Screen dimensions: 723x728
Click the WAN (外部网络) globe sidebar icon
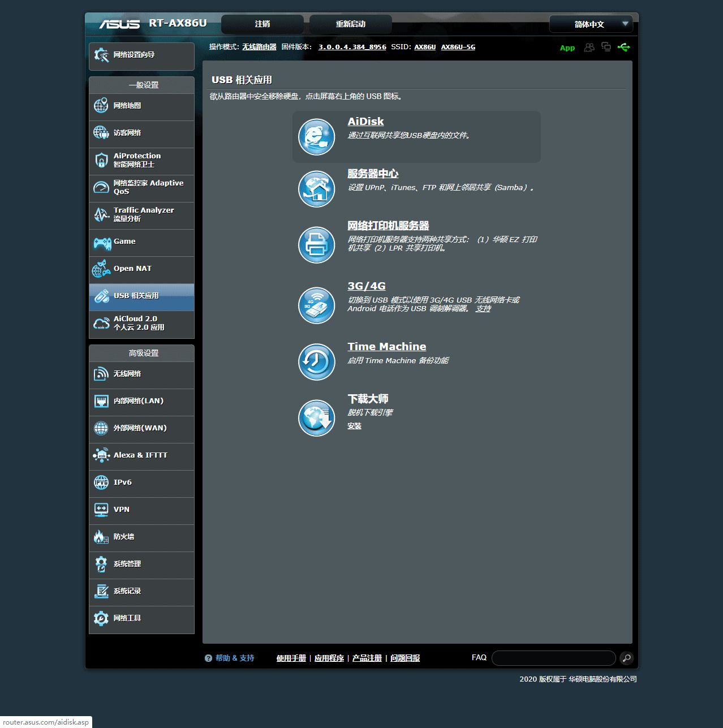(101, 428)
